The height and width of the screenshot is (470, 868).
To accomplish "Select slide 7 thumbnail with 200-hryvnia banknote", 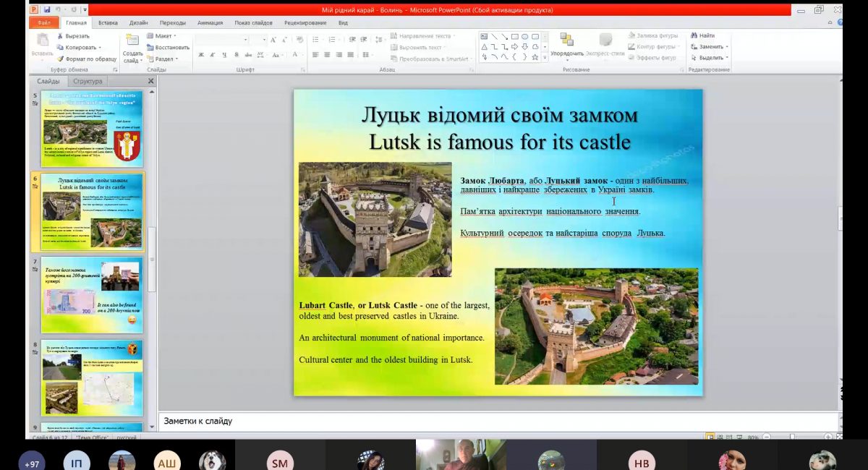I will click(x=92, y=294).
